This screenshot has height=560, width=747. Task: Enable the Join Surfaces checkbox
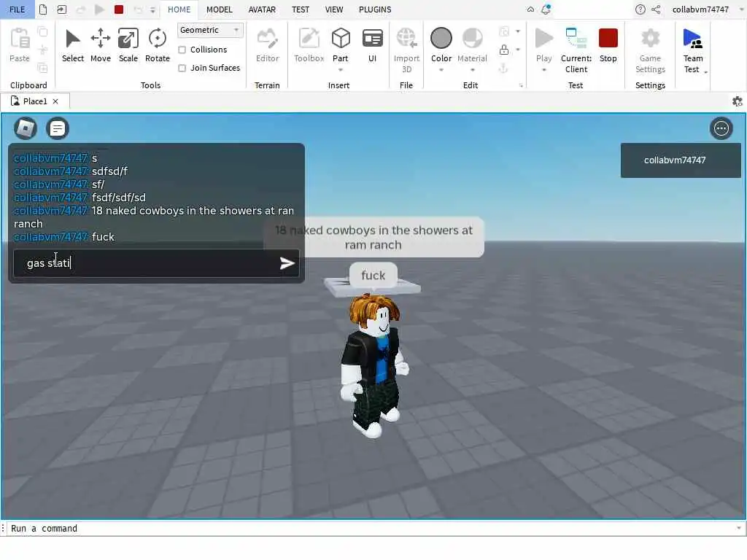point(182,68)
